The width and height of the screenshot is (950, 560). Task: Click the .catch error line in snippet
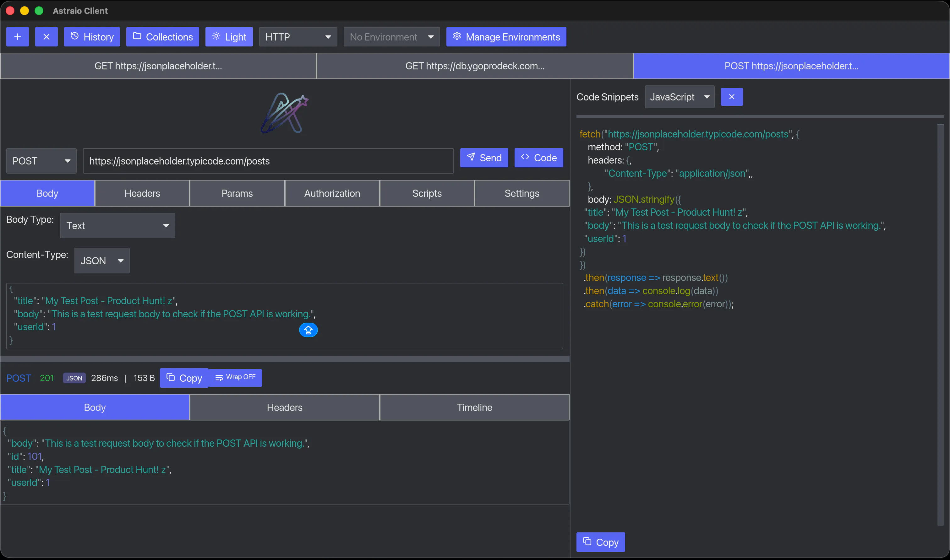[658, 304]
